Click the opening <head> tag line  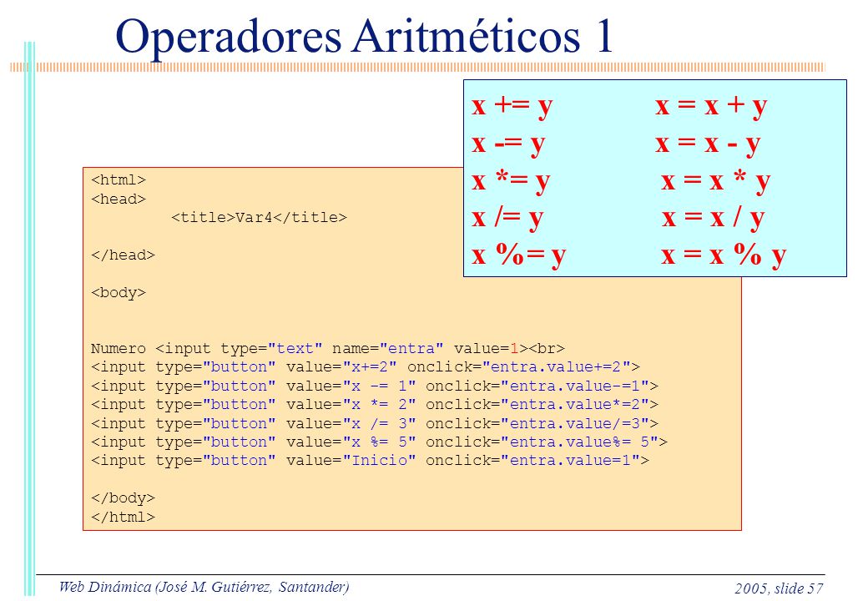pos(119,199)
